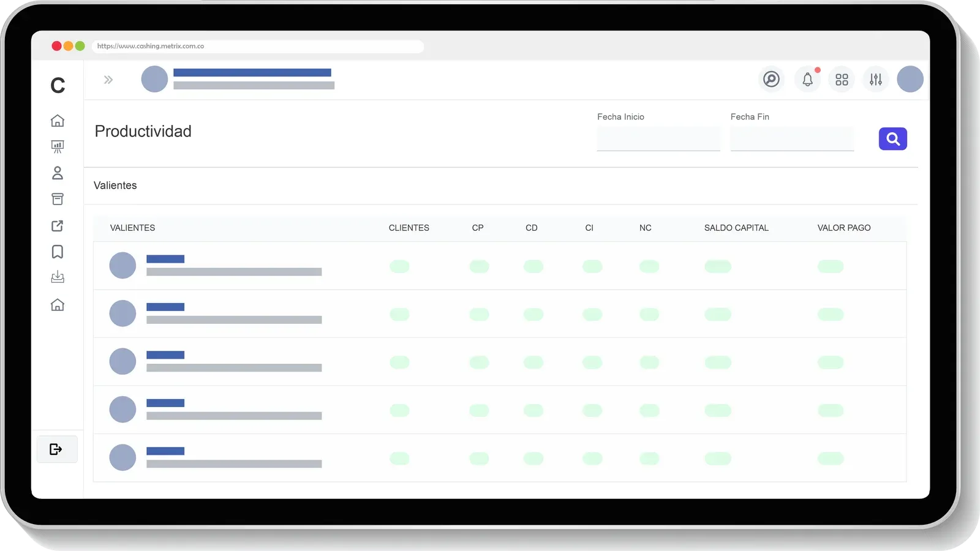Click the external link share icon
Screen dimensions: 980x551
click(58, 226)
